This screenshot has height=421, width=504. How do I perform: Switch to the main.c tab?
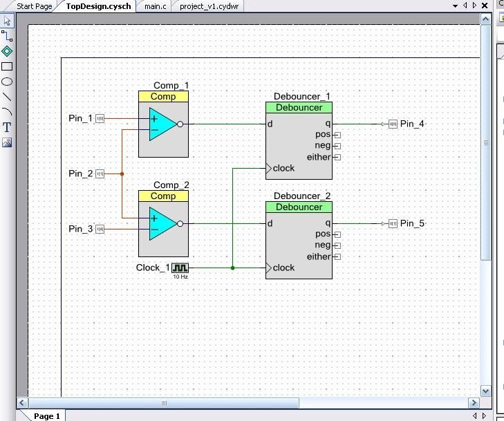coord(156,6)
